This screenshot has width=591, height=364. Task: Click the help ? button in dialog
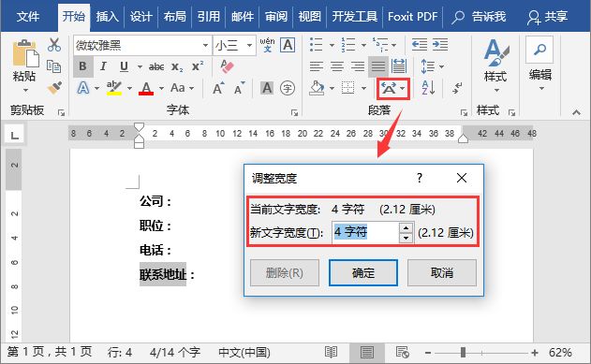tap(420, 178)
